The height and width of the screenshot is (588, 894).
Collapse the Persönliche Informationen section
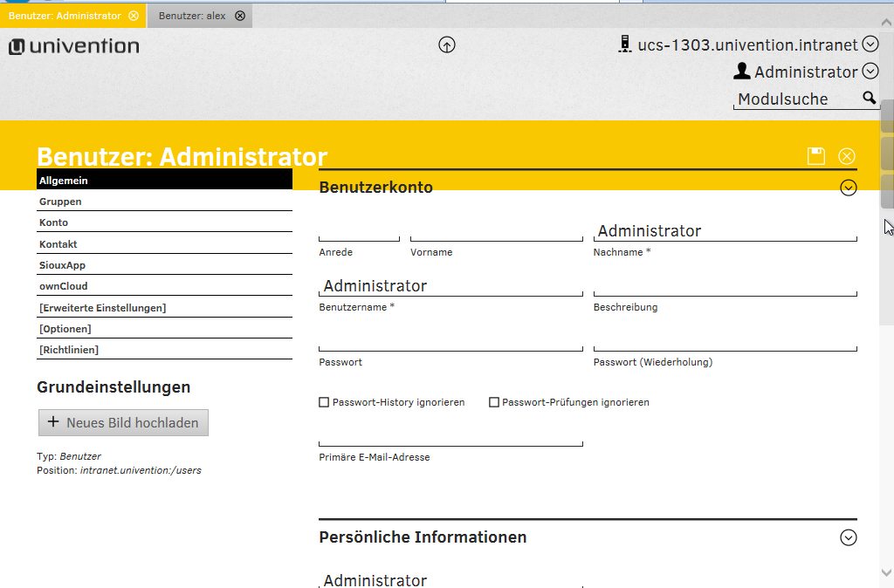pos(848,537)
